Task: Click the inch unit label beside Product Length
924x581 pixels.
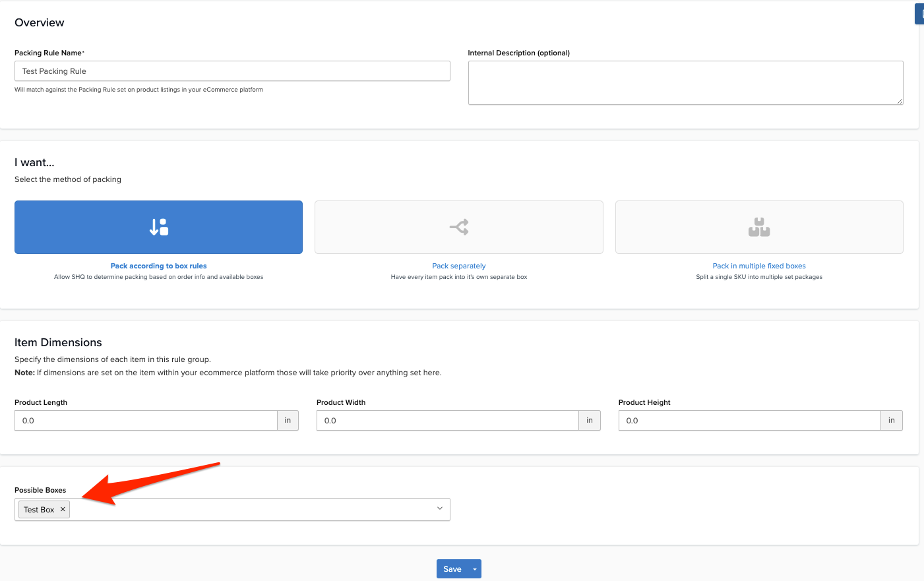Action: (288, 421)
